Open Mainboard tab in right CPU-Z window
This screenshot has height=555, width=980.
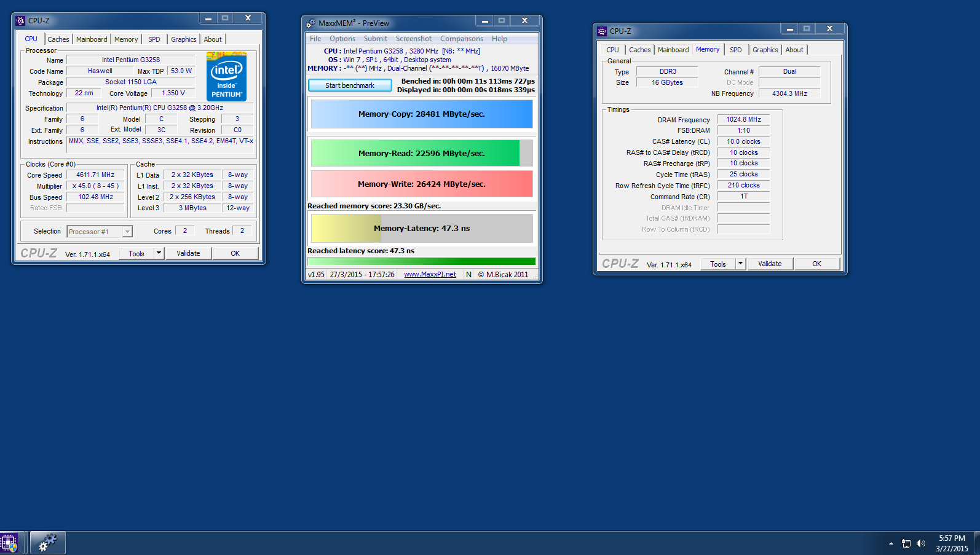coord(673,50)
